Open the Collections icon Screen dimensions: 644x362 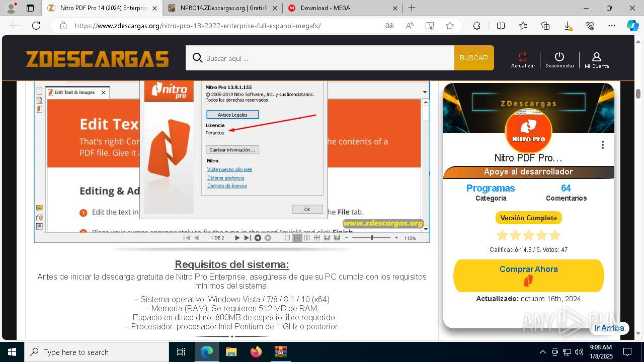[x=545, y=26]
